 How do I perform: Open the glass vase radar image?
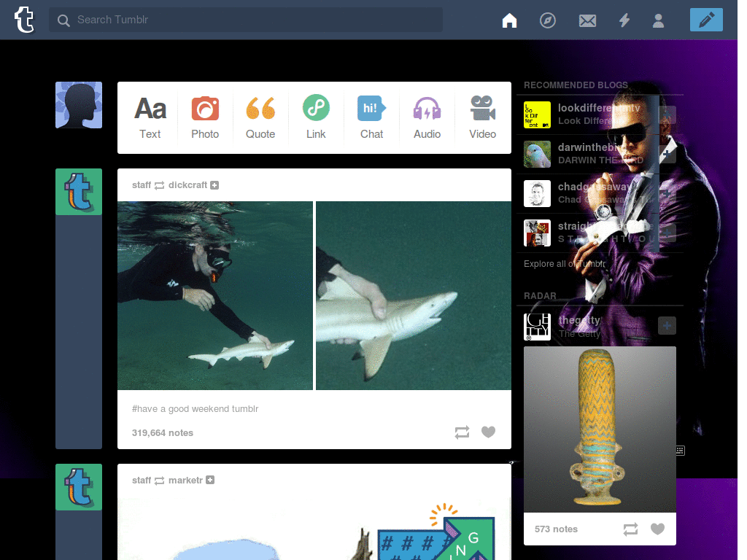[600, 429]
